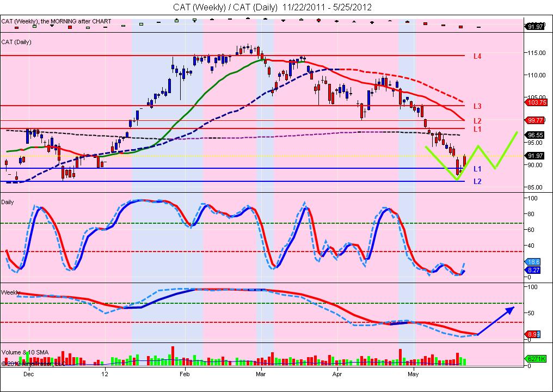Image resolution: width=553 pixels, height=392 pixels.
Task: Click the 91.97 marker beside the 90.00 axis label
Action: point(534,156)
